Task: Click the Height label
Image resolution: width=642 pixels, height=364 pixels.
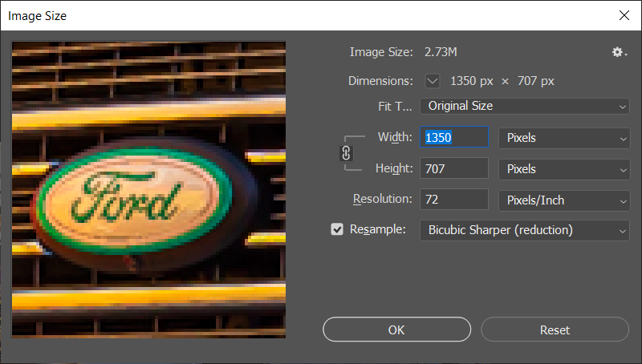Action: point(394,168)
